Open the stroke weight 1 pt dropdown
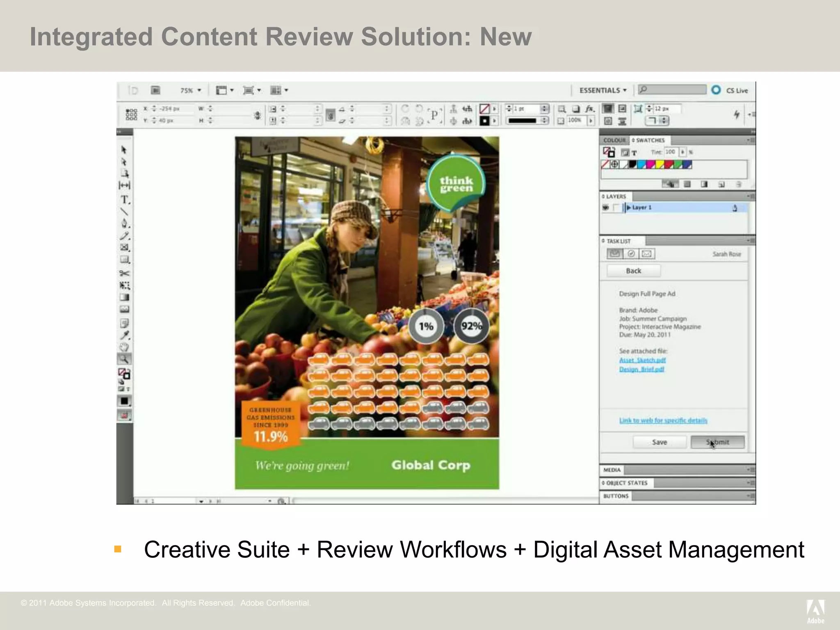Screen dimensions: 840x630 point(545,109)
